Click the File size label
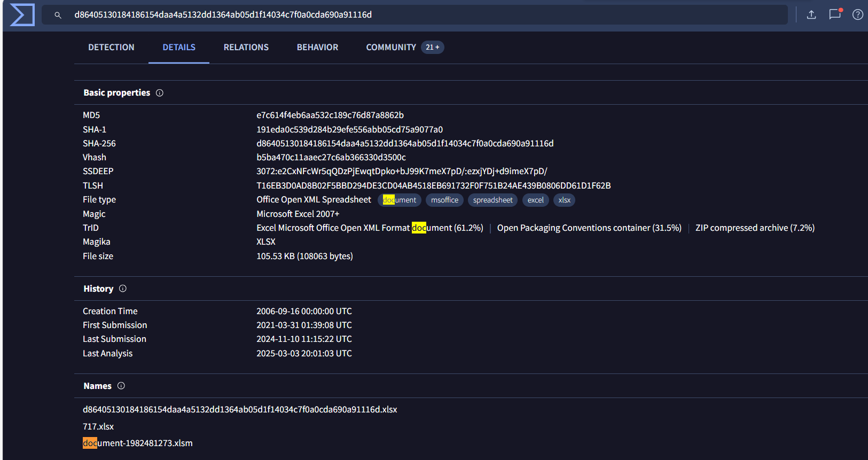This screenshot has height=460, width=868. 98,256
